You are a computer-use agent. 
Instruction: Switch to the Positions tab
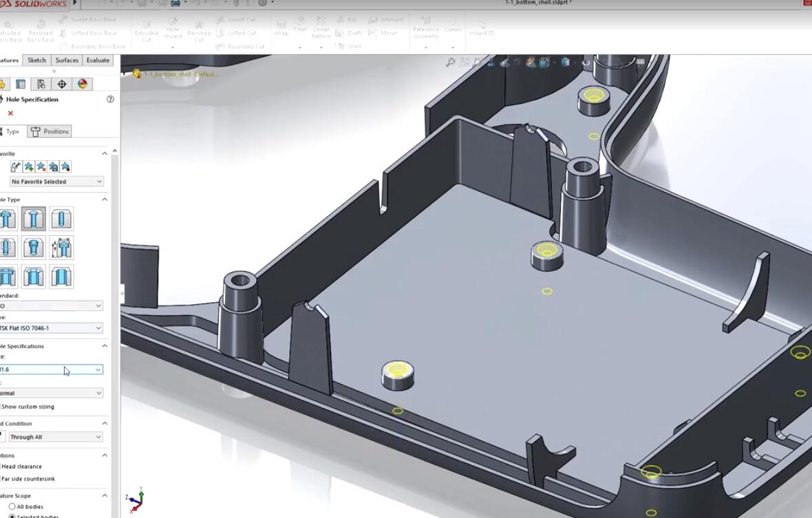(50, 131)
